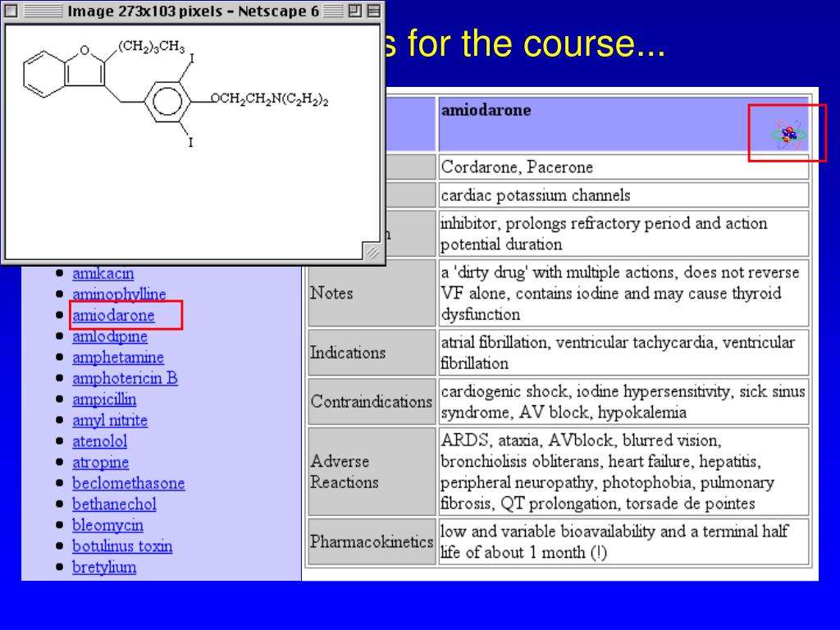The width and height of the screenshot is (840, 630).
Task: Close the Netscape 6 image window
Action: tap(11, 11)
